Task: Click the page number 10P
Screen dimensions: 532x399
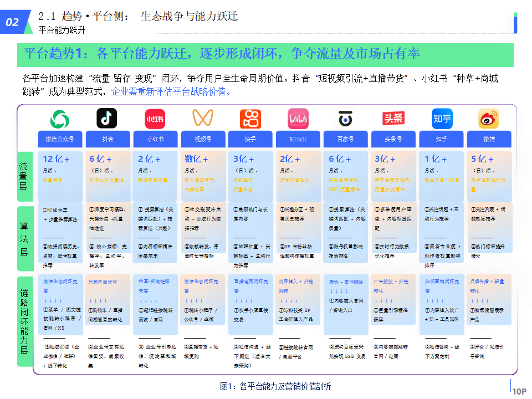Action: click(519, 392)
